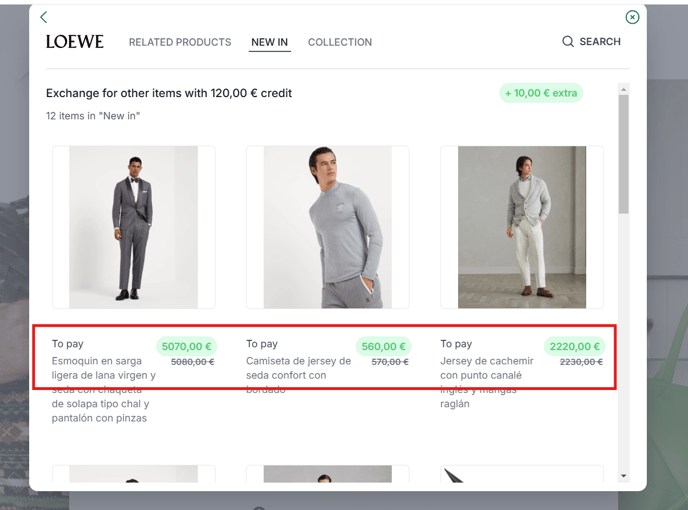Click the LOEWE logo
This screenshot has height=510, width=688.
point(75,42)
